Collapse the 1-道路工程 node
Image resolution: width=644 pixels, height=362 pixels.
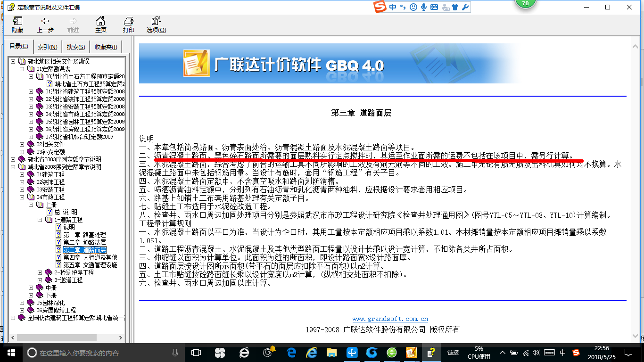click(40, 220)
